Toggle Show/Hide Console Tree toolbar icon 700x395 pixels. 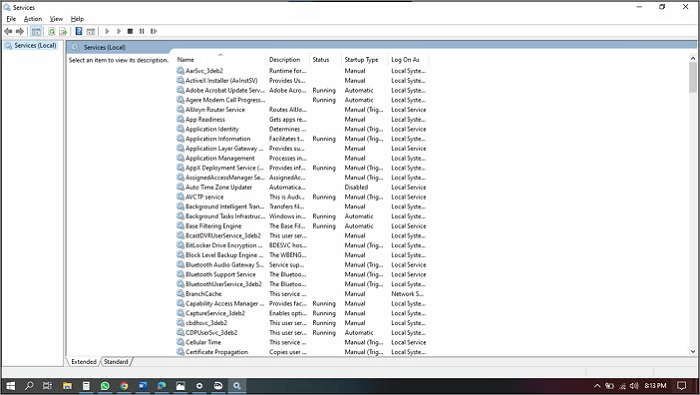tap(36, 31)
